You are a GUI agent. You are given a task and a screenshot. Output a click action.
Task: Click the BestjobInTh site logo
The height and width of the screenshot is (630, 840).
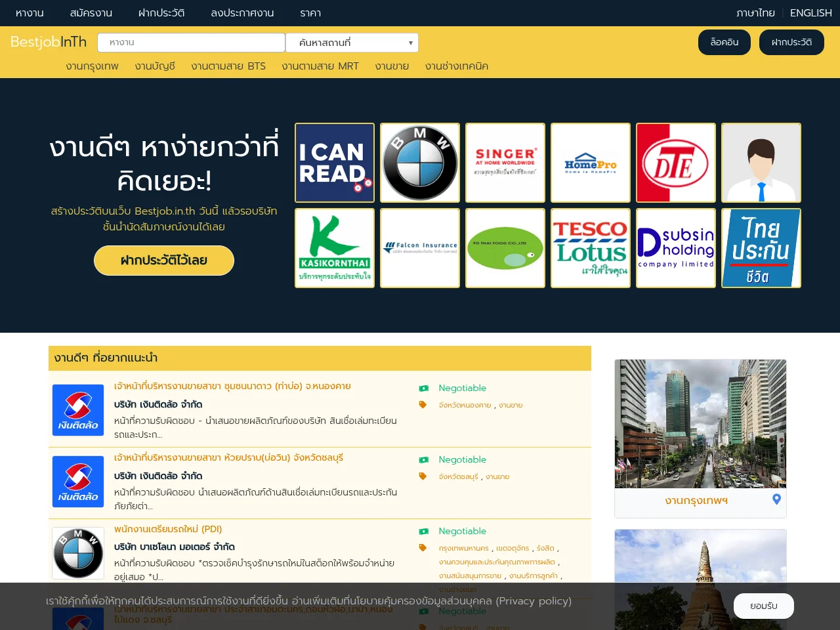click(x=49, y=42)
